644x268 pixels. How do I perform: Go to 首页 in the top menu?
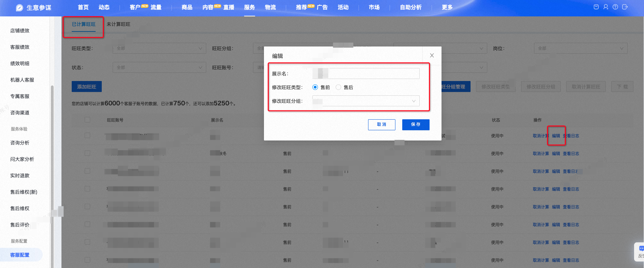tap(83, 7)
